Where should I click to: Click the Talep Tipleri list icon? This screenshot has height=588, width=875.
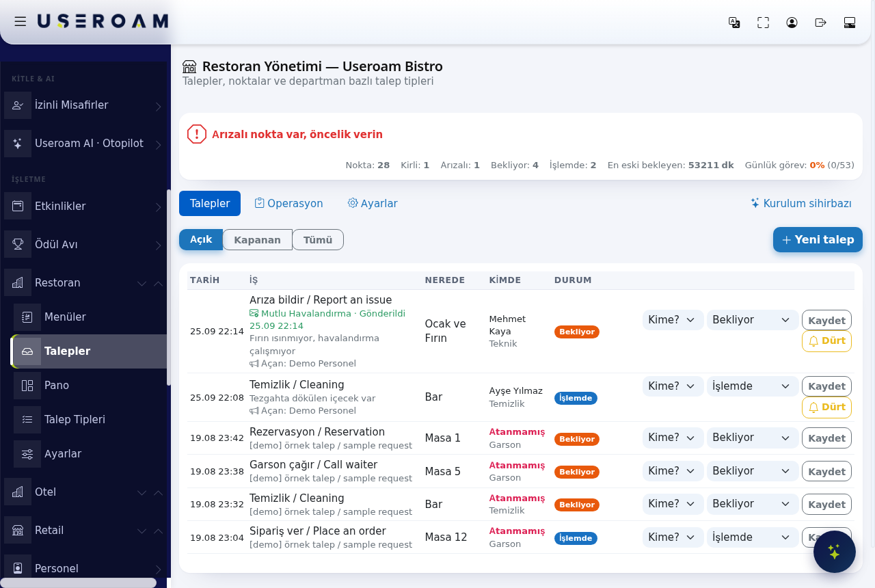[27, 420]
